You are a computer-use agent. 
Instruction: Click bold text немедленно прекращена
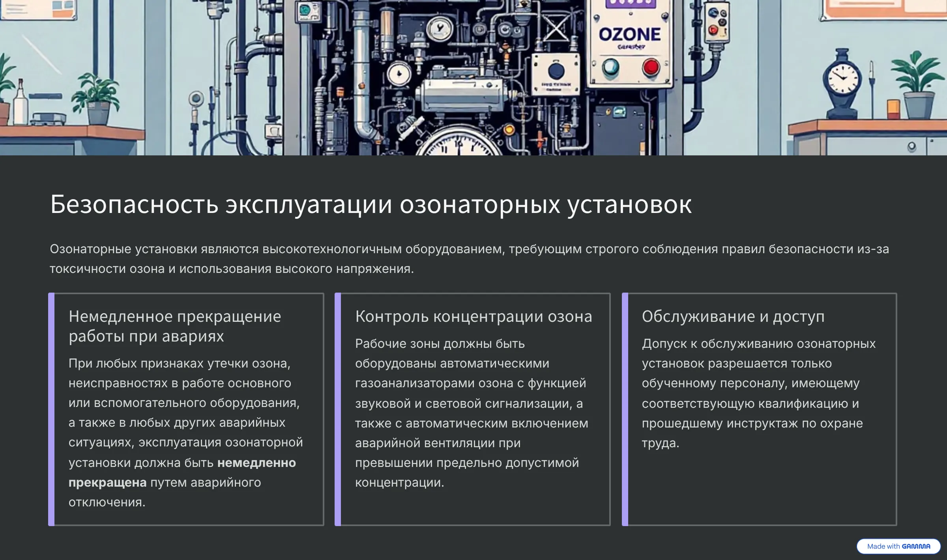coord(256,463)
